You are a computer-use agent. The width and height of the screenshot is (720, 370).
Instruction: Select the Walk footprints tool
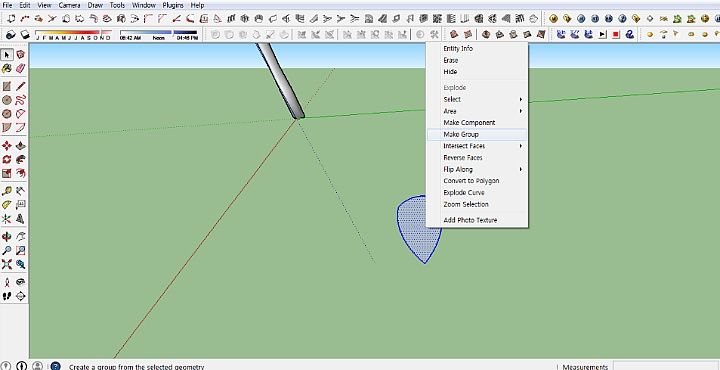pos(7,296)
